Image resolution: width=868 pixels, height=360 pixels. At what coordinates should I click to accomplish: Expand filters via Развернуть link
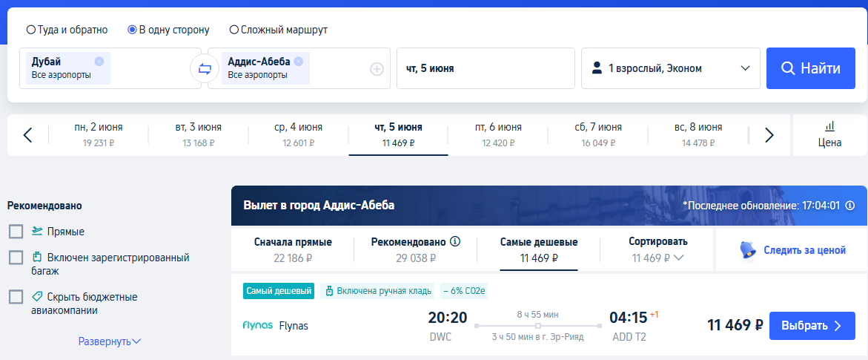click(x=110, y=341)
